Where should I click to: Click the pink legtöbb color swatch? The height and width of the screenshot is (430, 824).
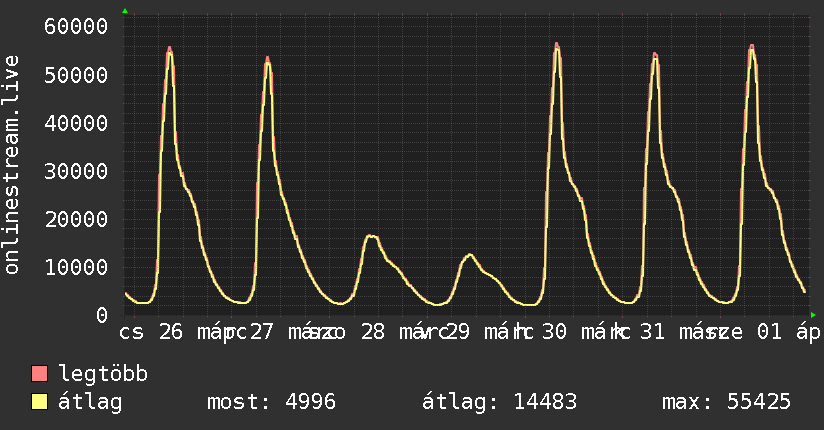point(39,374)
